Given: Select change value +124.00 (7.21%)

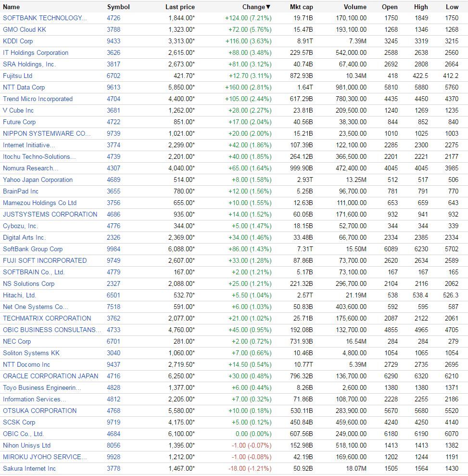Looking at the screenshot, I should 248,18.
